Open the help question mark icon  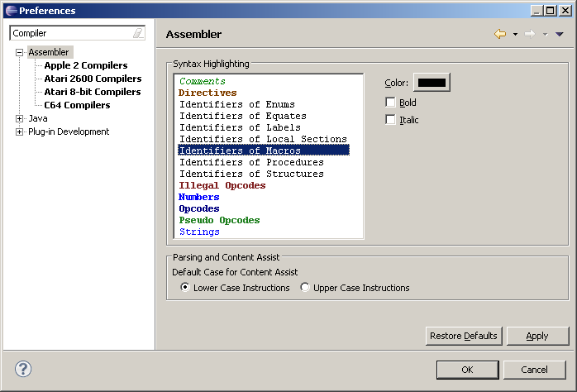coord(23,369)
